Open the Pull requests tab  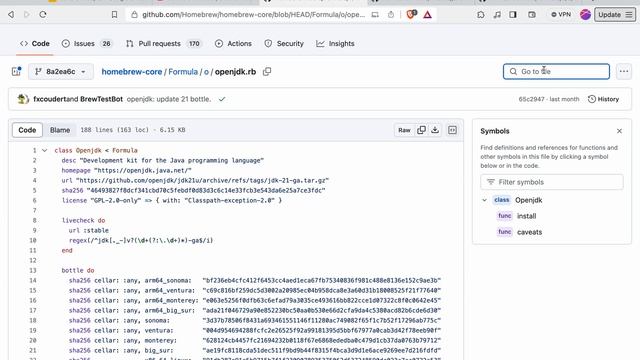164,44
